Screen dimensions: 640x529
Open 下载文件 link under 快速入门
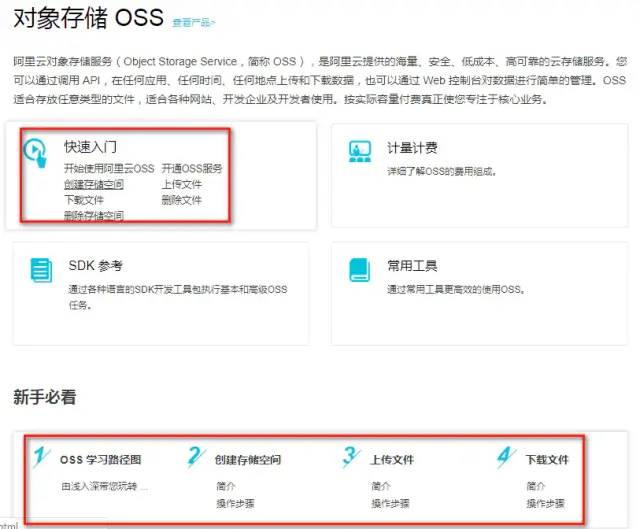[x=84, y=200]
